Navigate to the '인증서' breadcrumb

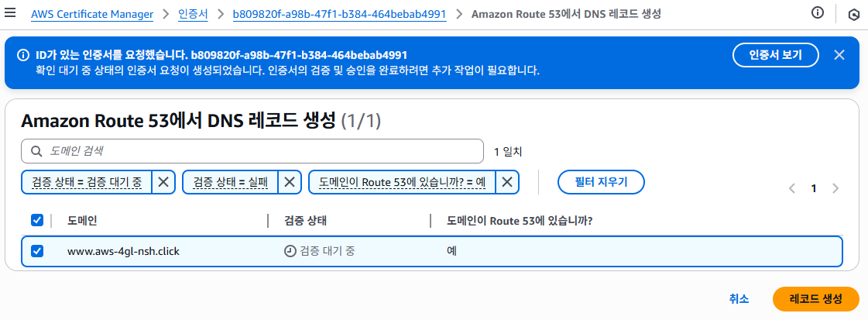coord(193,15)
